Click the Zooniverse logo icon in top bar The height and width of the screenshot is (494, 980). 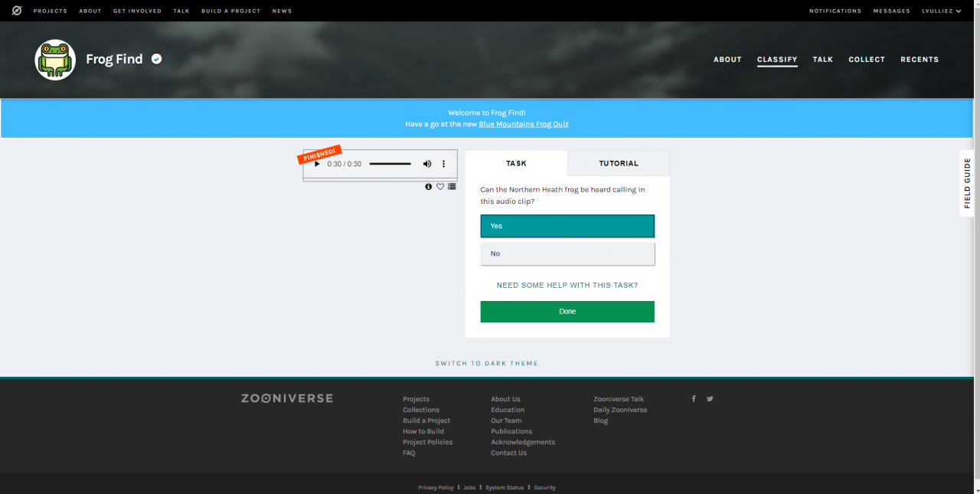pyautogui.click(x=17, y=11)
